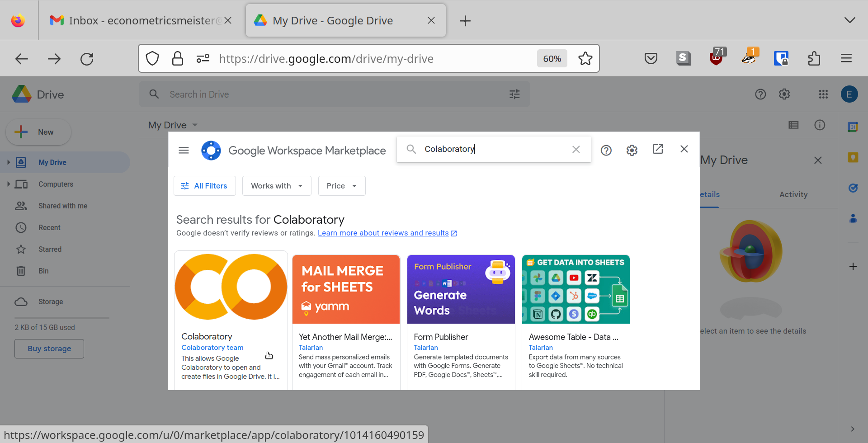Viewport: 868px width, 443px height.
Task: Open Awesome Table card image
Action: [576, 289]
